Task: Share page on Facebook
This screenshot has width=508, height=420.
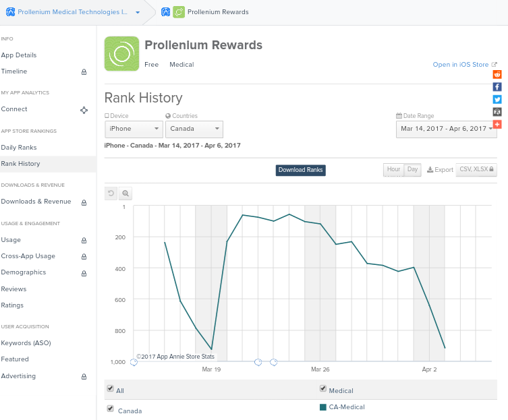Action: [497, 87]
